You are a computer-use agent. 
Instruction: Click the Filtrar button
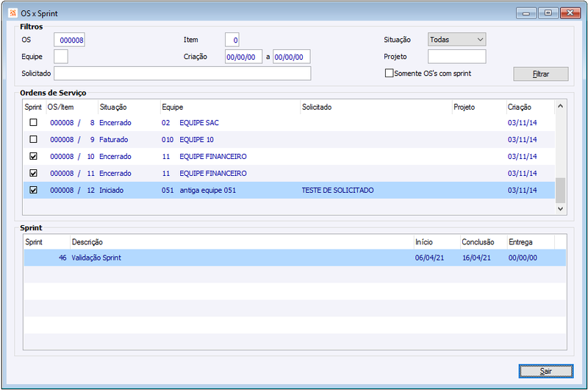(x=541, y=74)
